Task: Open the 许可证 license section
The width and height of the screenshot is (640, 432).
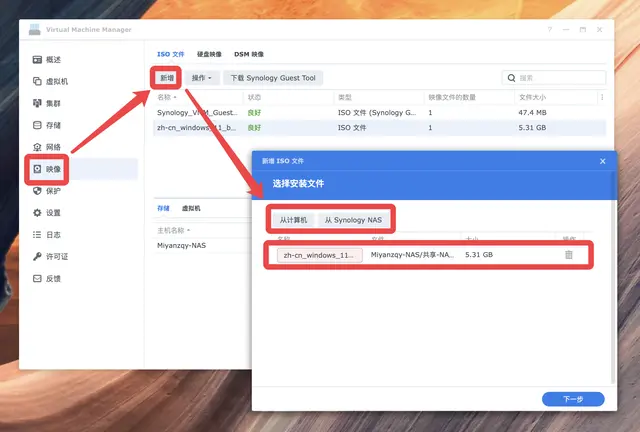Action: point(51,256)
